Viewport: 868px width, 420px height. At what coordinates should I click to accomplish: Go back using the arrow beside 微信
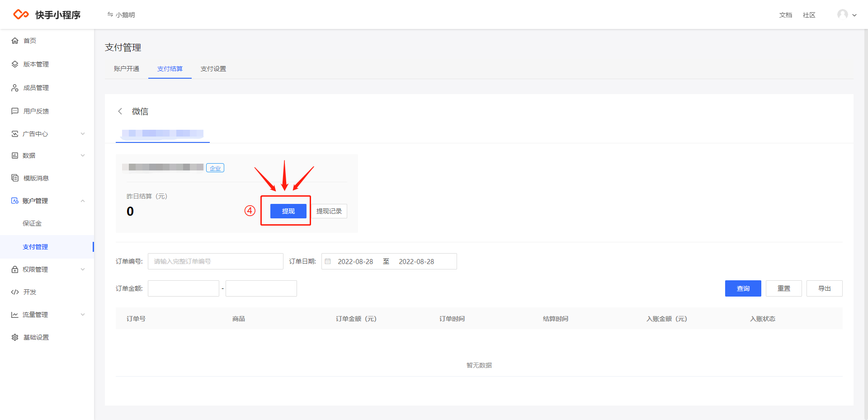(120, 111)
